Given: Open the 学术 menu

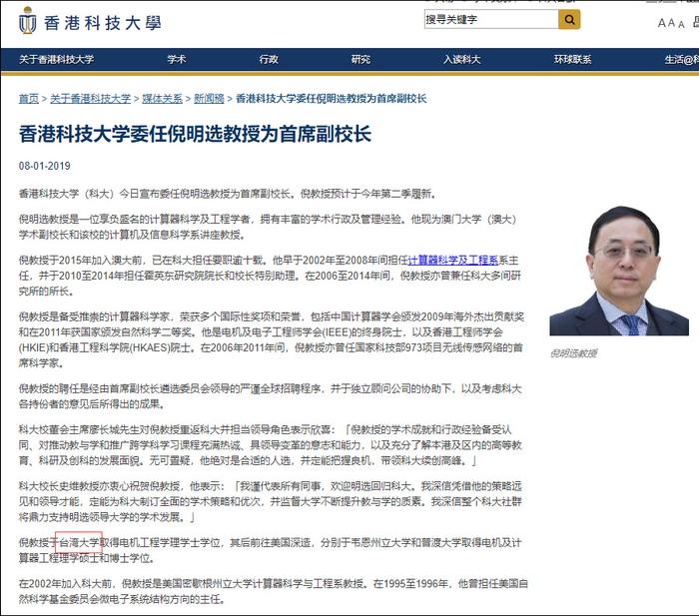Looking at the screenshot, I should (x=177, y=59).
